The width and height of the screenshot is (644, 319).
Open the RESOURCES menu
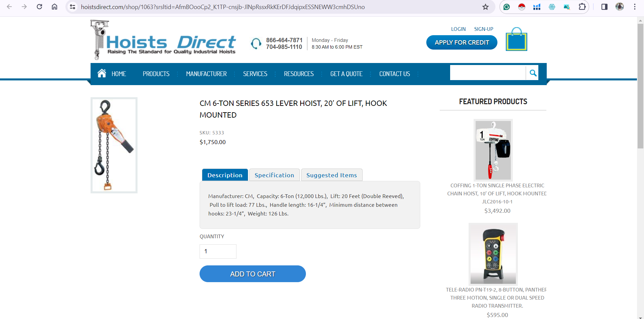point(299,74)
